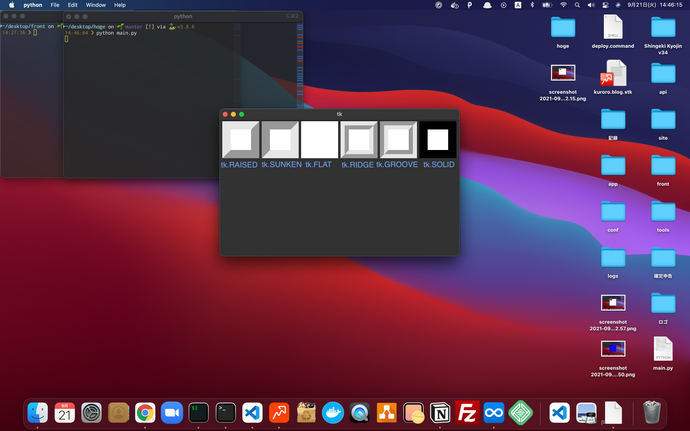
Task: Click the tk.RAISED relief frame
Action: (x=240, y=140)
